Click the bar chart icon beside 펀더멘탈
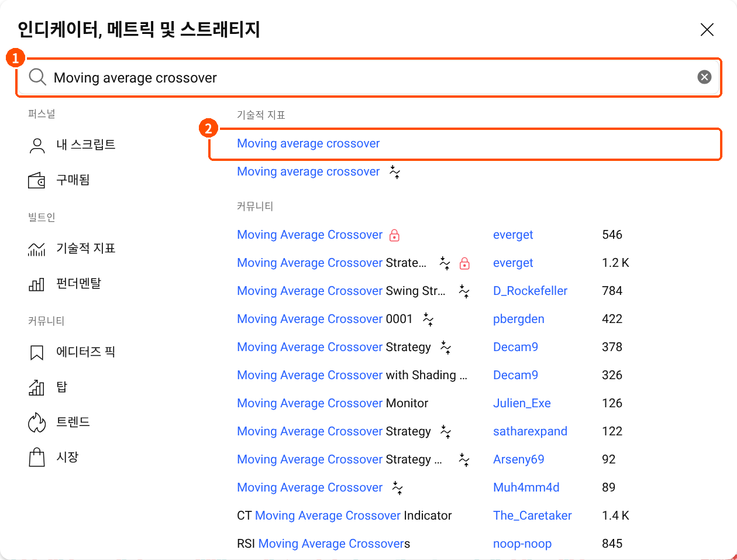 [x=37, y=284]
